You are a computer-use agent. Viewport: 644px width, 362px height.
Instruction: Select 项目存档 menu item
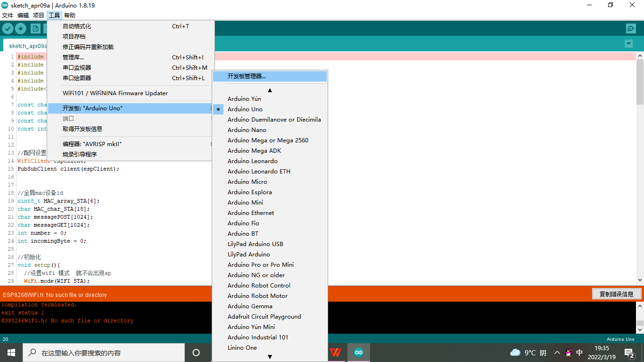coord(131,37)
